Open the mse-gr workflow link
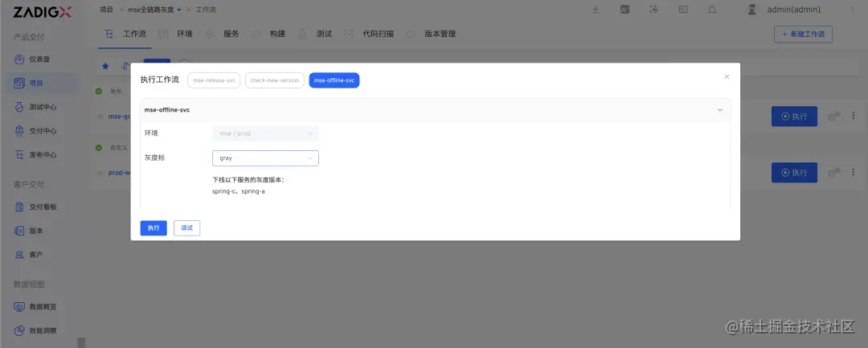 119,117
